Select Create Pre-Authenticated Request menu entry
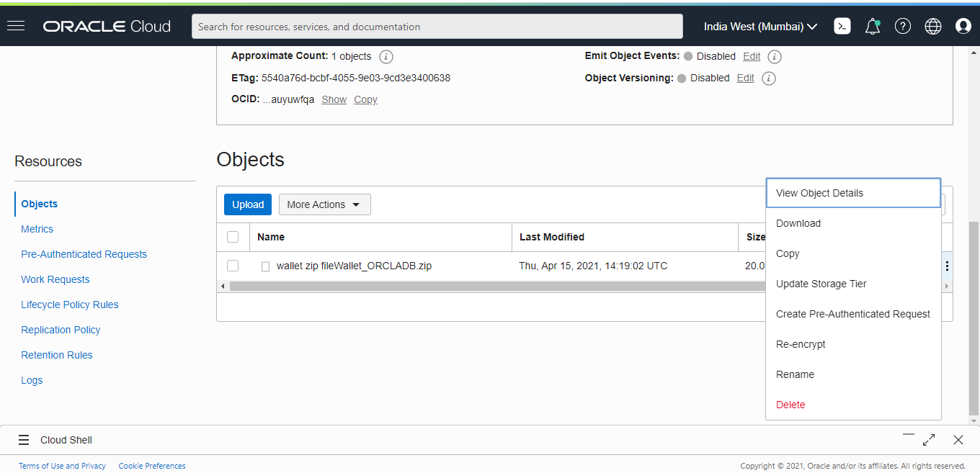The image size is (980, 473). (853, 314)
